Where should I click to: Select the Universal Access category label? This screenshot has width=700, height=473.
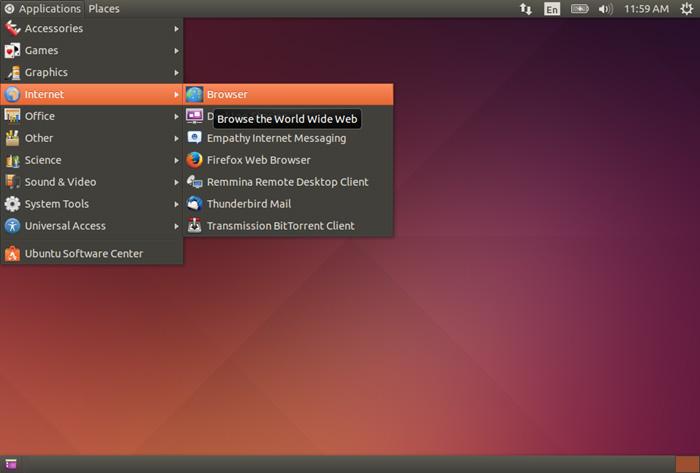pos(65,226)
